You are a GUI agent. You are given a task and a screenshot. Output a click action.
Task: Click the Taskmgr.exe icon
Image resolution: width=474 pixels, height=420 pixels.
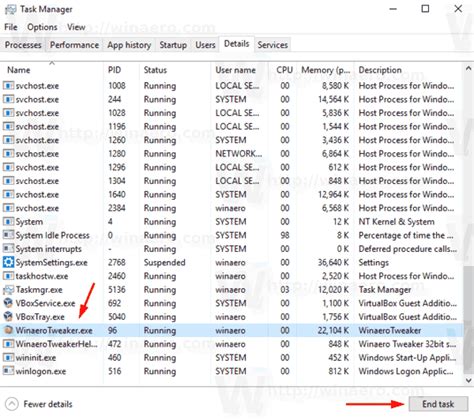(x=8, y=290)
